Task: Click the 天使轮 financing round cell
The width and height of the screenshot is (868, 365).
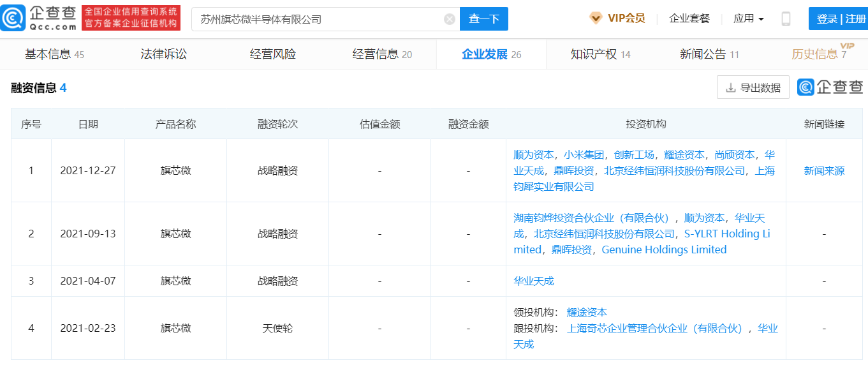Action: pos(277,329)
